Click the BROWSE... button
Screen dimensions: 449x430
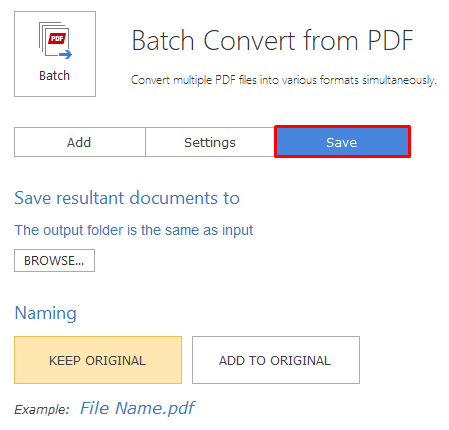(54, 260)
